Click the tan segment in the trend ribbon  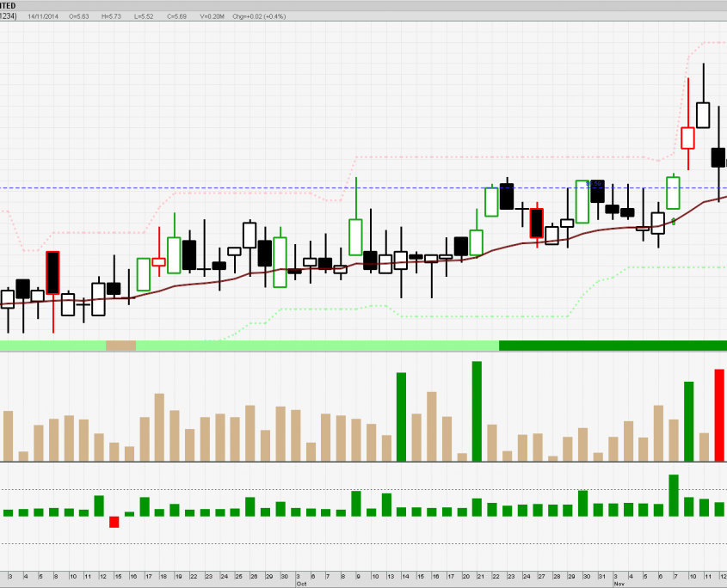click(120, 346)
